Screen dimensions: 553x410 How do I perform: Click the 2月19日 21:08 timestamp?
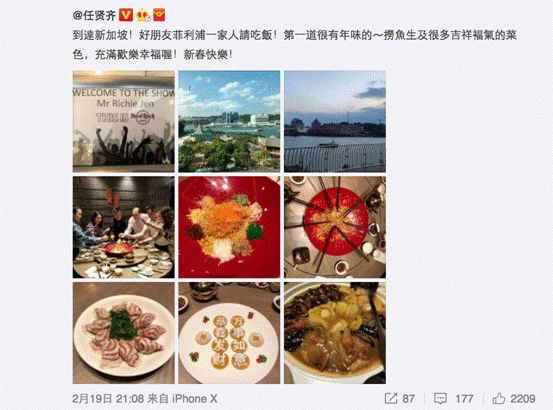point(108,399)
